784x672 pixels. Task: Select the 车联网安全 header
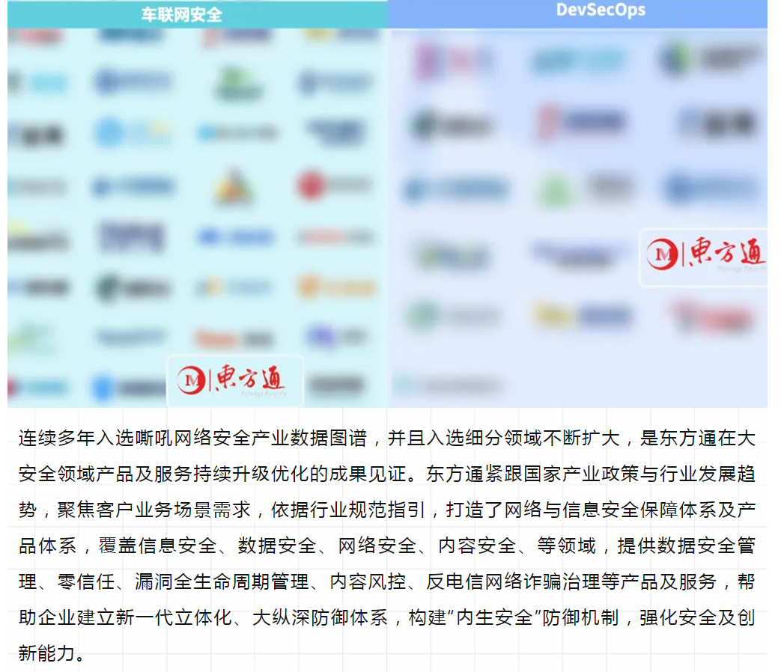click(x=182, y=14)
